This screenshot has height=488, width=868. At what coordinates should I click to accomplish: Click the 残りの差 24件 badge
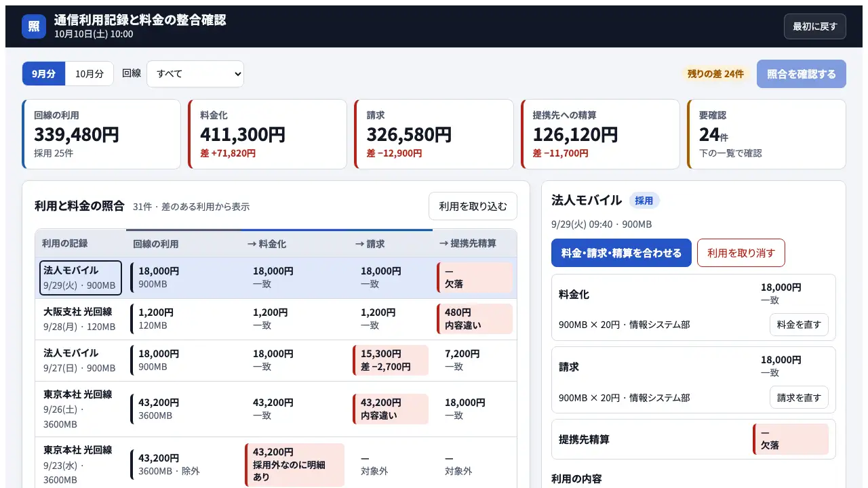[x=715, y=74]
